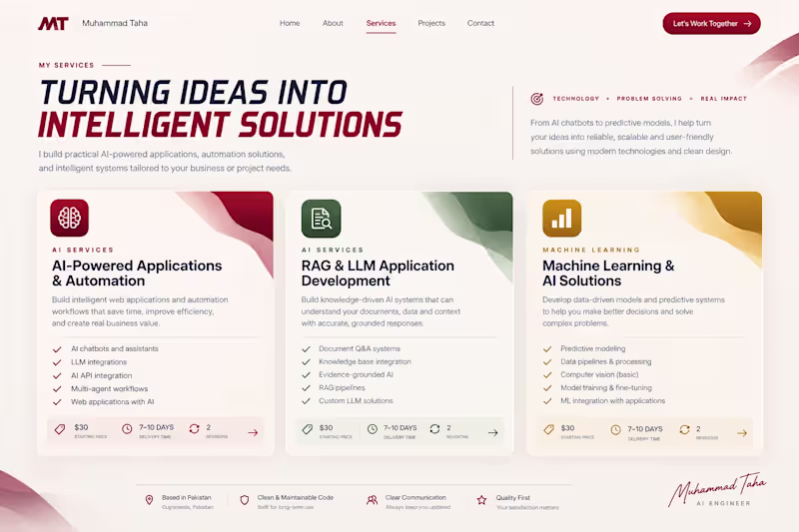Click location pin icon Based in Pakistan
Image resolution: width=799 pixels, height=532 pixels.
pos(149,500)
